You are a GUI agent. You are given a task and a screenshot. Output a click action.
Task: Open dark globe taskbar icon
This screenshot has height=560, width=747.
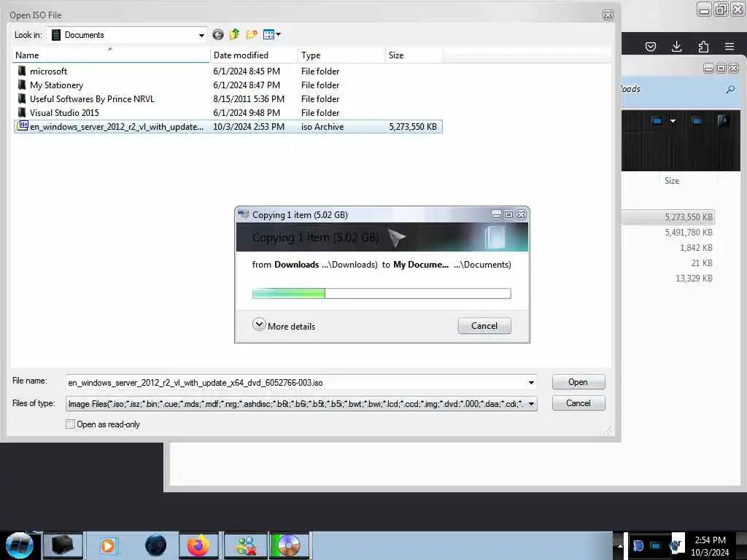coord(155,545)
